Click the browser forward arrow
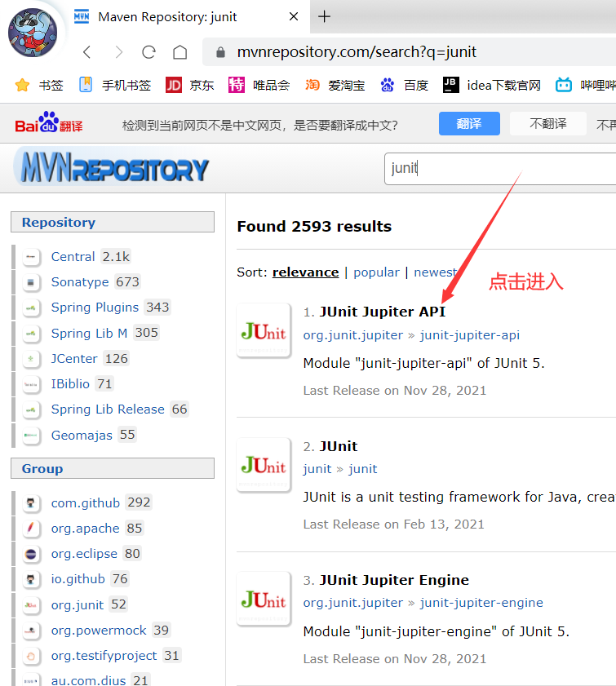This screenshot has width=616, height=686. point(118,52)
